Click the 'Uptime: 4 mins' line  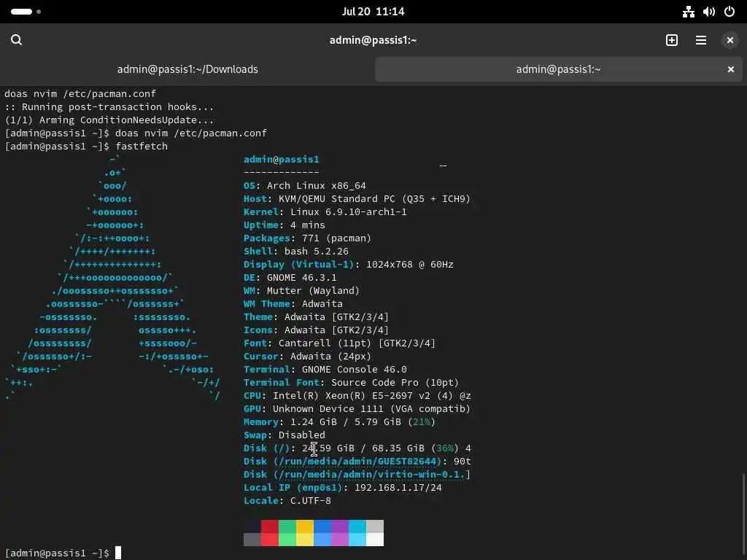[285, 225]
